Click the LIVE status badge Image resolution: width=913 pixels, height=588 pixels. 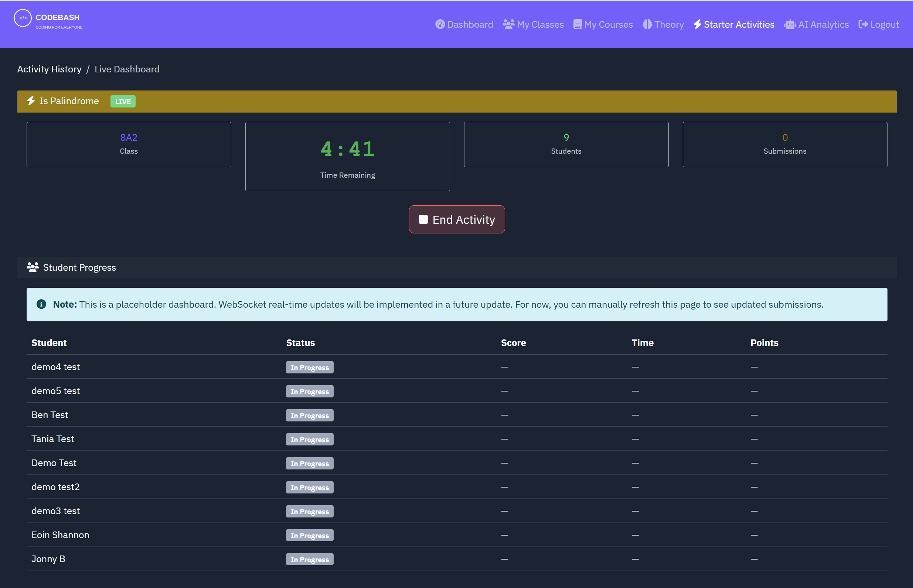pyautogui.click(x=123, y=102)
